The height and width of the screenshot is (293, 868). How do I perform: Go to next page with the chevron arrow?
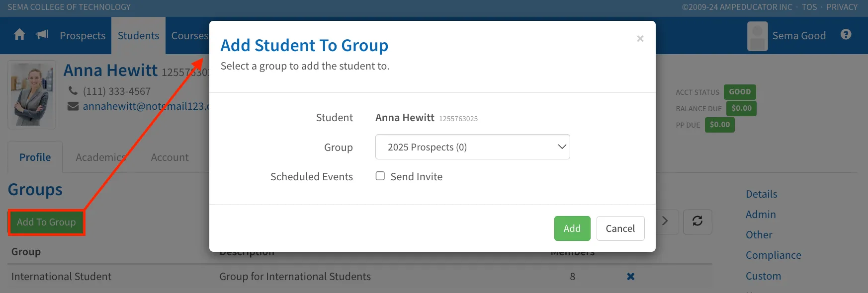point(666,221)
